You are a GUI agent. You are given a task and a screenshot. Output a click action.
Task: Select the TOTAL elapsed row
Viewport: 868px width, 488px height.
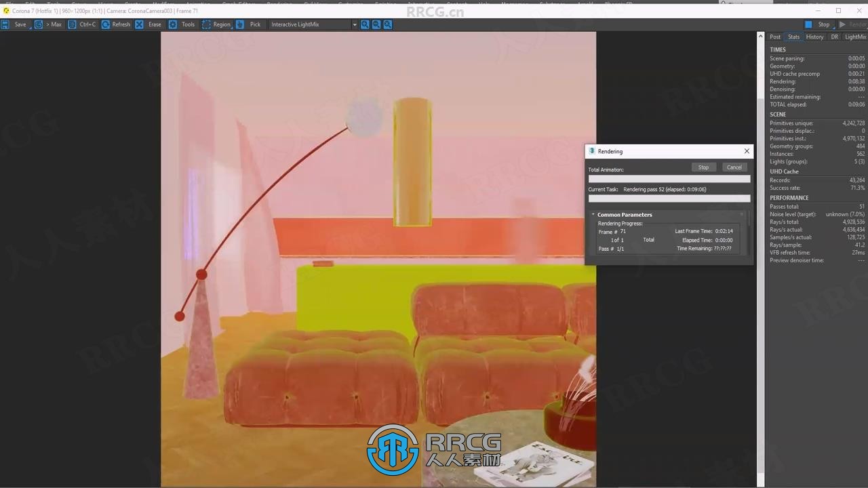coord(817,104)
